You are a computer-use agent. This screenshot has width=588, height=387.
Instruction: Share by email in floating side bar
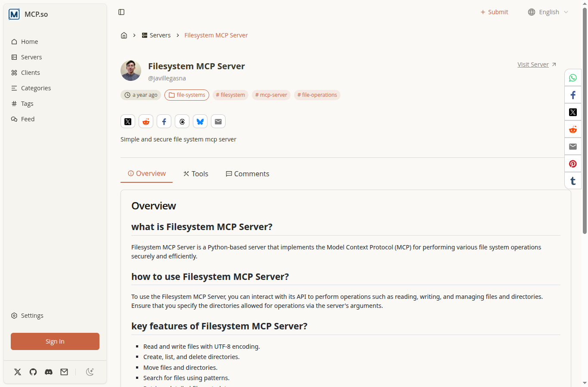point(573,147)
